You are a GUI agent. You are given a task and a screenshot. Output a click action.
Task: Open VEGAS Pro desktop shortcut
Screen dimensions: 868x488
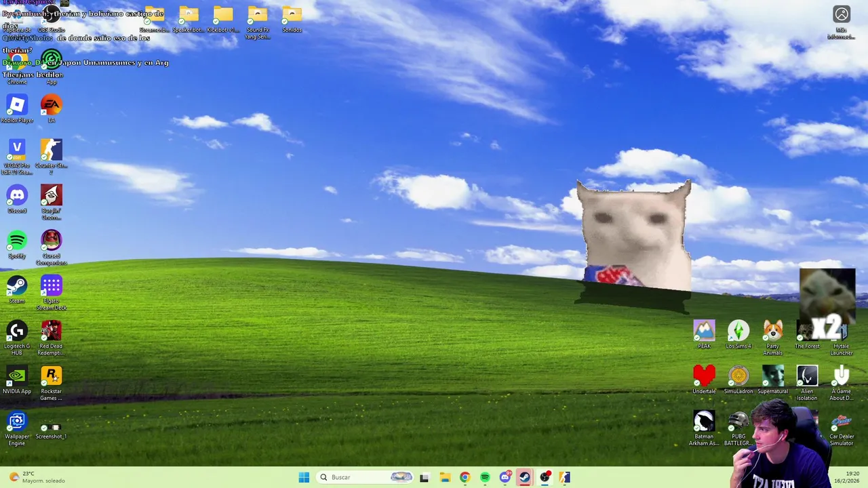[x=17, y=157]
